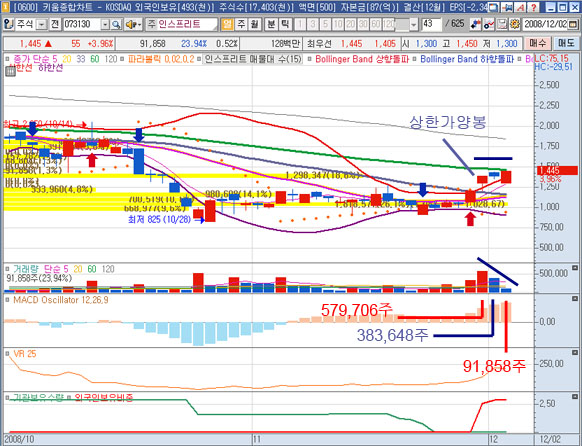Open the 주식 market type dropdown

(42, 25)
